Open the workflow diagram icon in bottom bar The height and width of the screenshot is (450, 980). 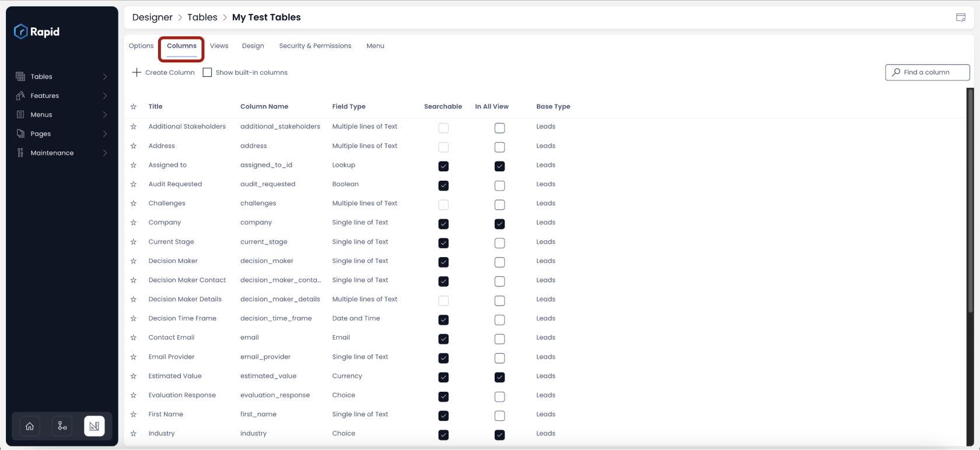(62, 426)
